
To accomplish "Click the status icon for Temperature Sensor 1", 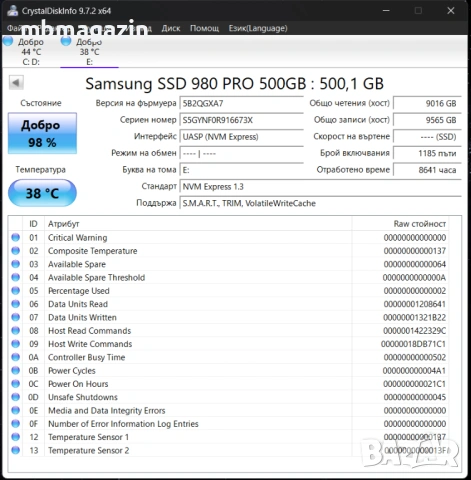I will click(15, 437).
